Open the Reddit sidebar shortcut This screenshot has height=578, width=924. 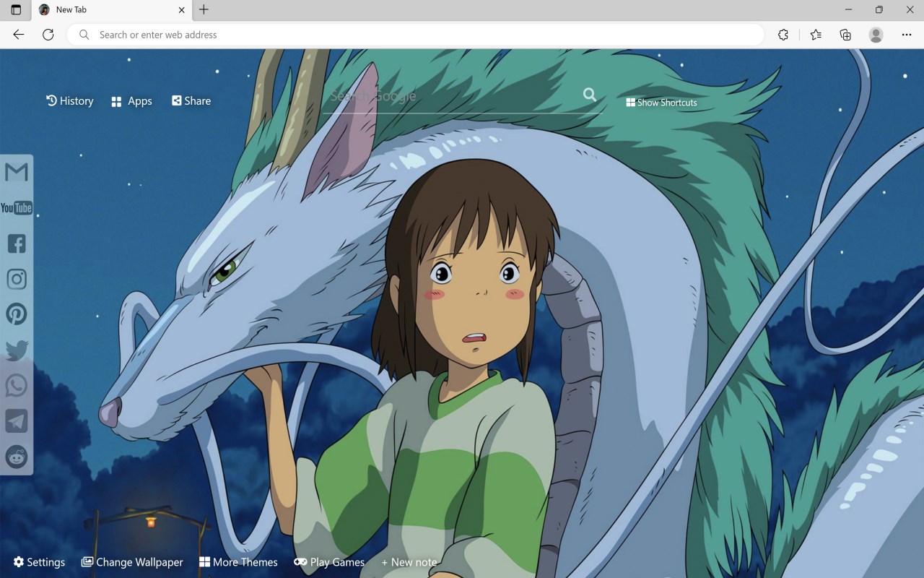click(x=16, y=457)
